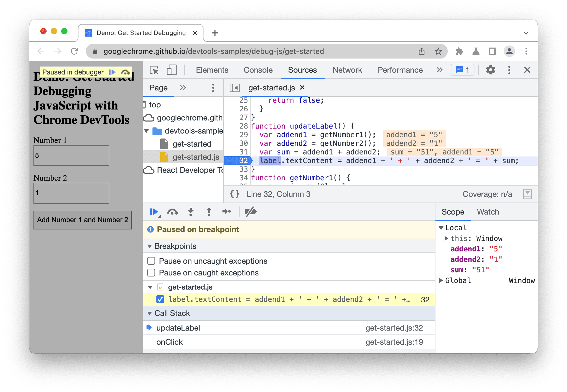The height and width of the screenshot is (392, 567).
Task: Click the navigational back arrow in Sources panel
Action: [236, 88]
